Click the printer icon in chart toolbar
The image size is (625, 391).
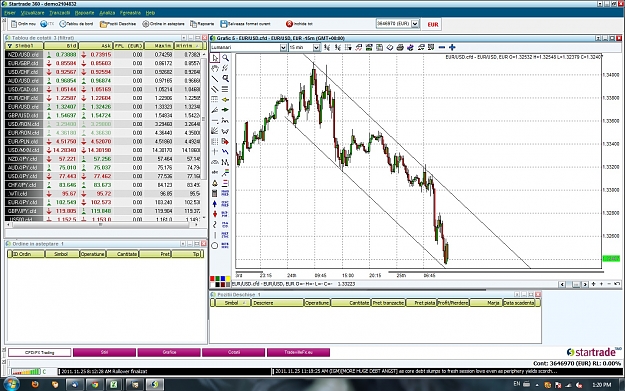400,47
